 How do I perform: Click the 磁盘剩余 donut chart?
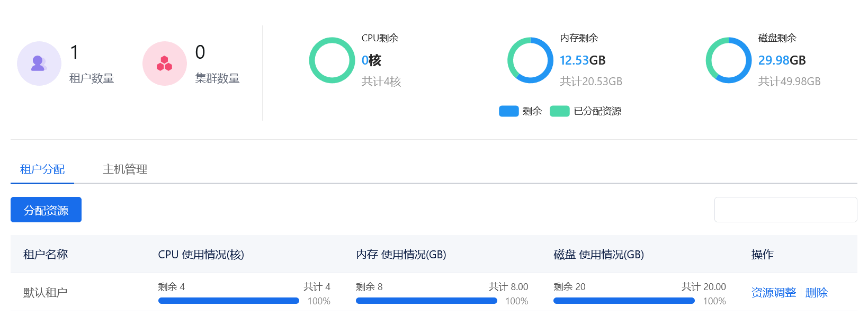[x=729, y=60]
